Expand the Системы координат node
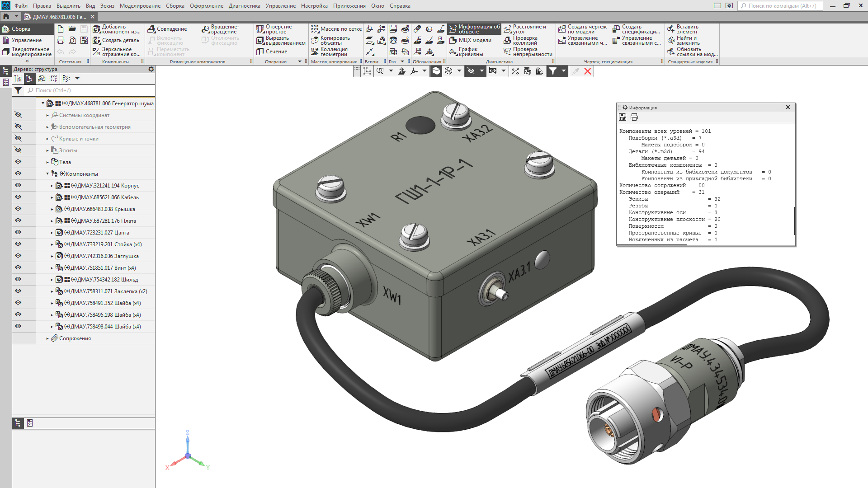The height and width of the screenshot is (488, 868). (x=47, y=115)
